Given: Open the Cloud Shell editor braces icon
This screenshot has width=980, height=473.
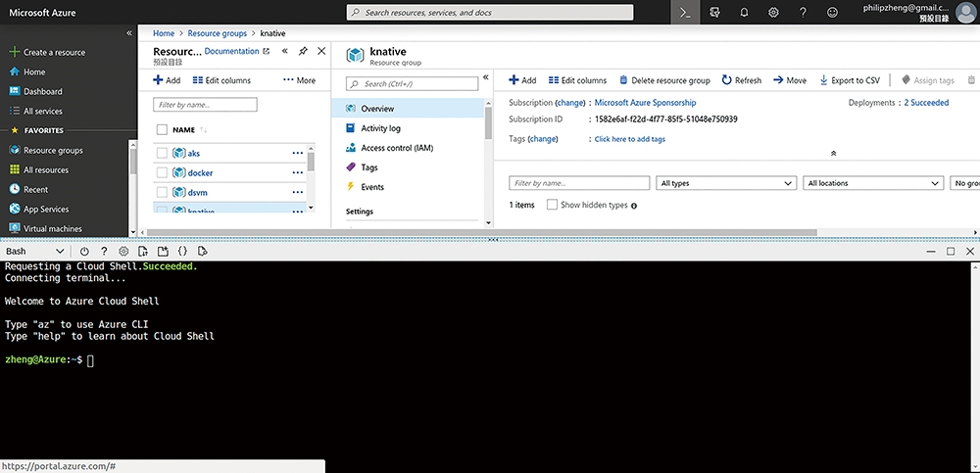Looking at the screenshot, I should (x=182, y=251).
